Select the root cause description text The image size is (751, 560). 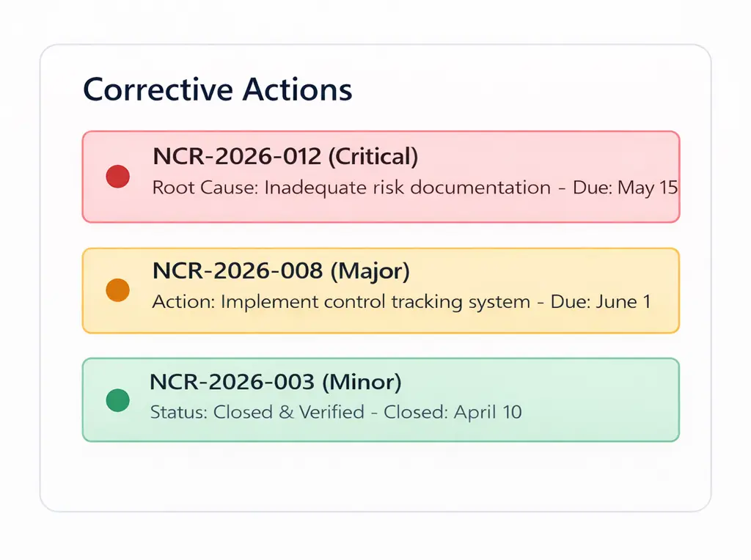(351, 188)
